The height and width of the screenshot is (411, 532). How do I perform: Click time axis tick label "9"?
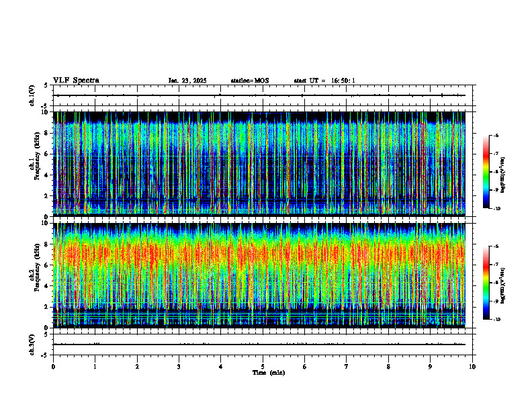pos(430,367)
